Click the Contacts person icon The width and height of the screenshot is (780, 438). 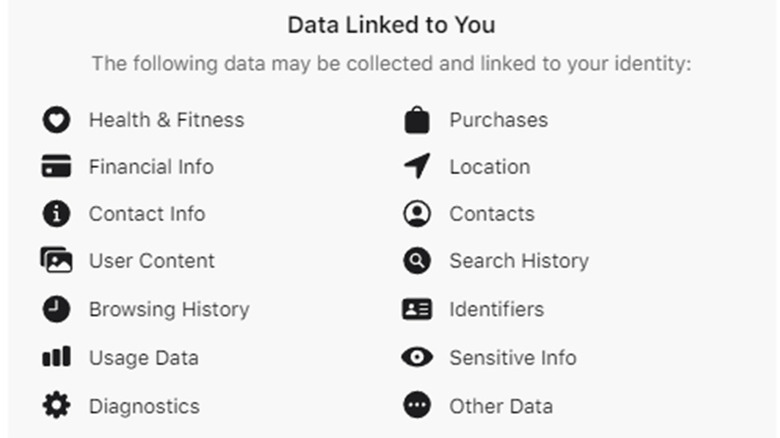417,214
